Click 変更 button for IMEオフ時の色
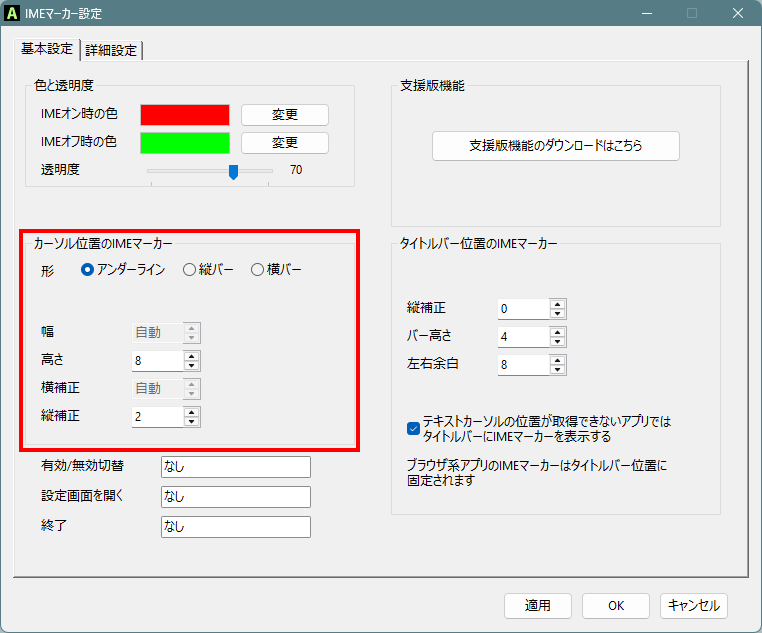This screenshot has height=633, width=762. (285, 143)
